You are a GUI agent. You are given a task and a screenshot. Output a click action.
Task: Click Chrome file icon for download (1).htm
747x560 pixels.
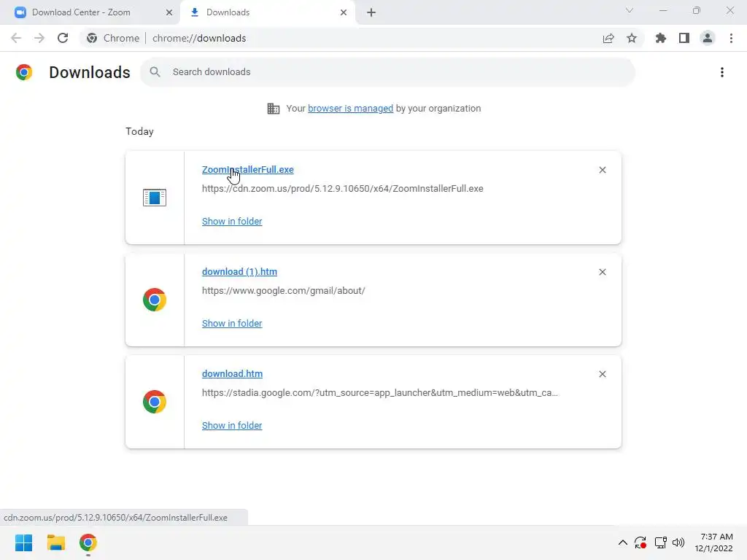click(x=155, y=300)
